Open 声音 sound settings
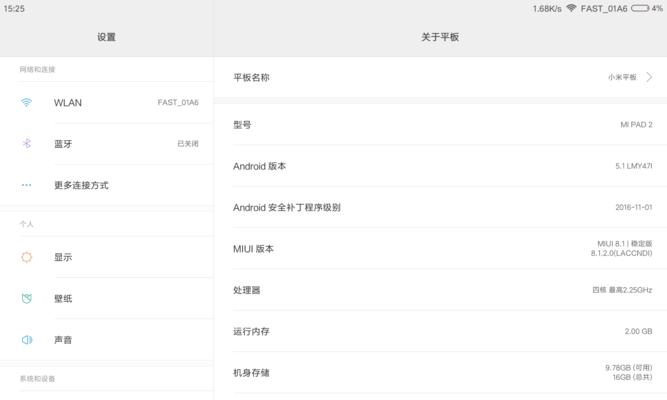 (107, 340)
